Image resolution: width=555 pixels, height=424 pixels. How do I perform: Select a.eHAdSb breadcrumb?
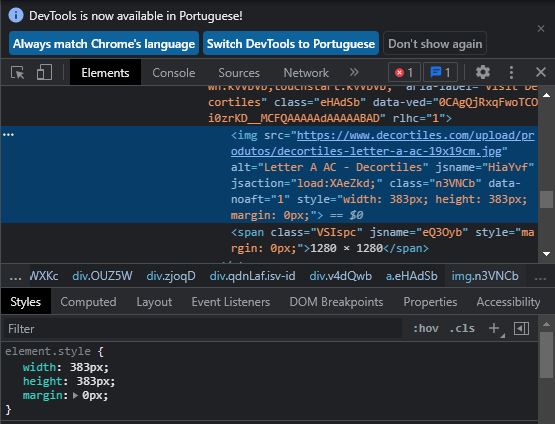tap(411, 276)
